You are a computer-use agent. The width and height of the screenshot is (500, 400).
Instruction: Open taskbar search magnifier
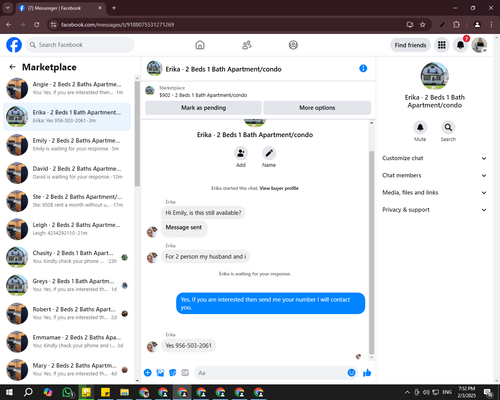(x=28, y=392)
